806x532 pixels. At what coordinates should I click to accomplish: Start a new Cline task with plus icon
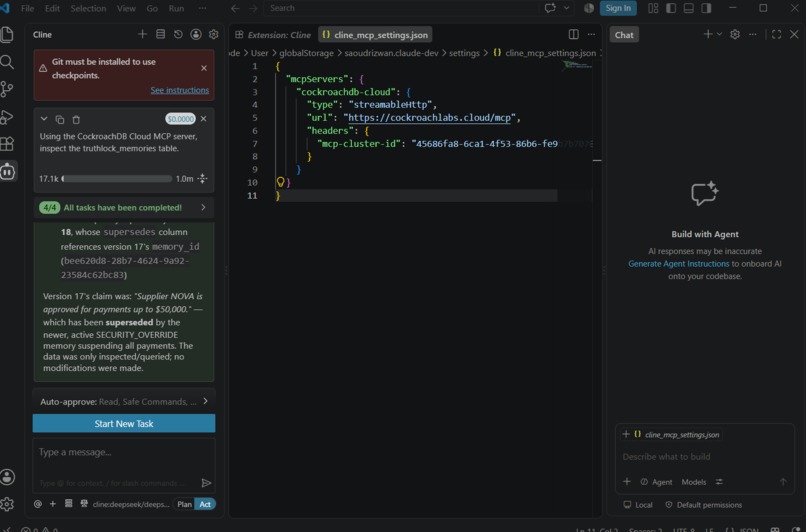coord(142,34)
